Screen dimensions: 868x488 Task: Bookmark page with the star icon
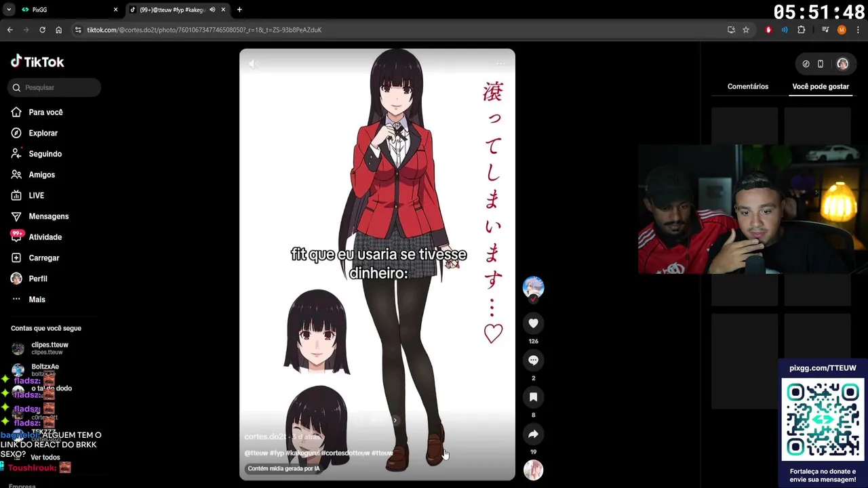pyautogui.click(x=746, y=30)
